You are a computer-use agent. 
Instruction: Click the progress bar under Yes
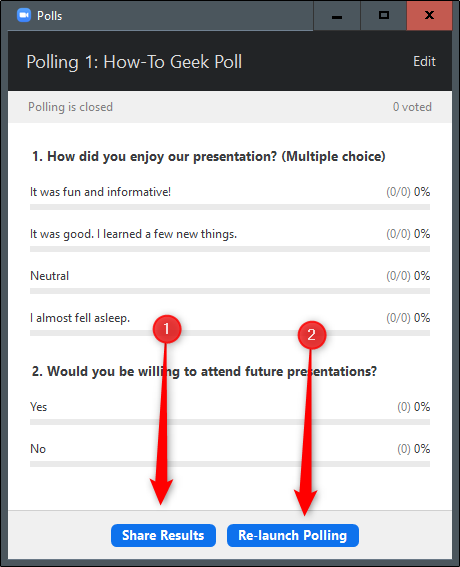point(230,422)
